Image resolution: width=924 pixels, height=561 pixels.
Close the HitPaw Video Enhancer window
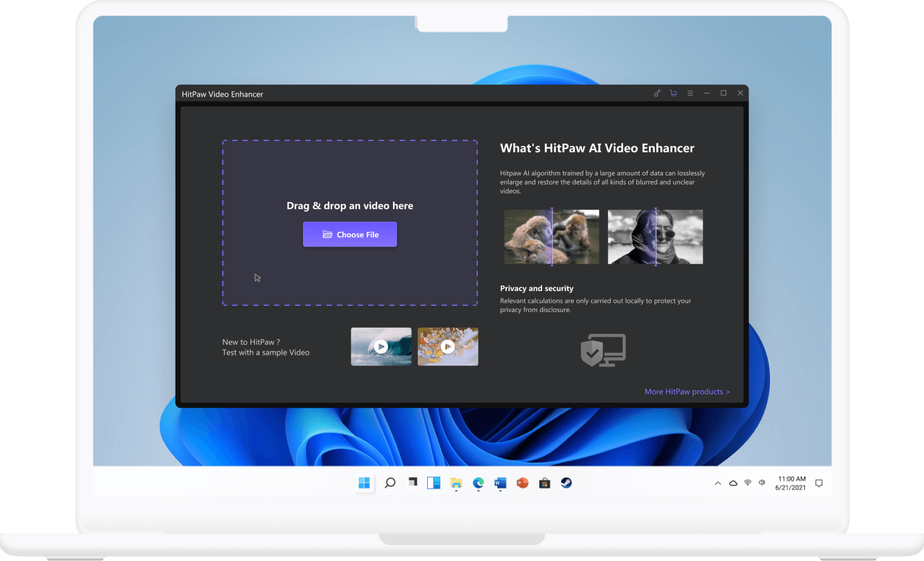point(740,93)
